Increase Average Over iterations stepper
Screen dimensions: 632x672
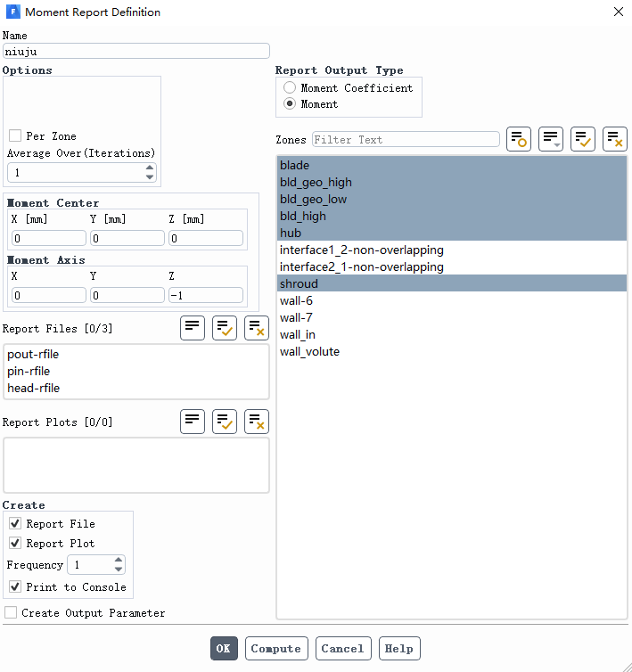pyautogui.click(x=149, y=168)
